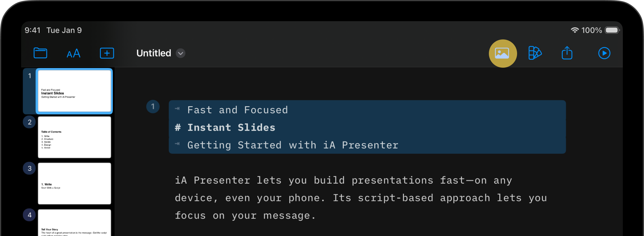Open the design themes swatch icon
Viewport: 644px width, 236px height.
point(535,53)
